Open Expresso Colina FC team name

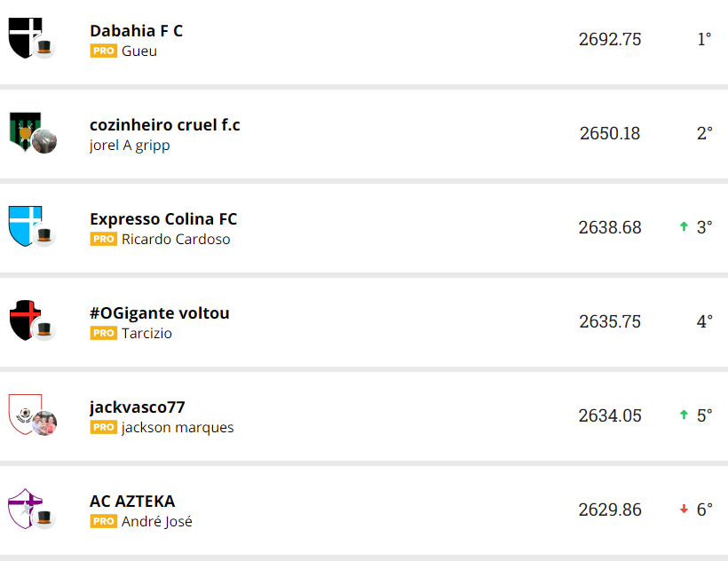point(163,219)
